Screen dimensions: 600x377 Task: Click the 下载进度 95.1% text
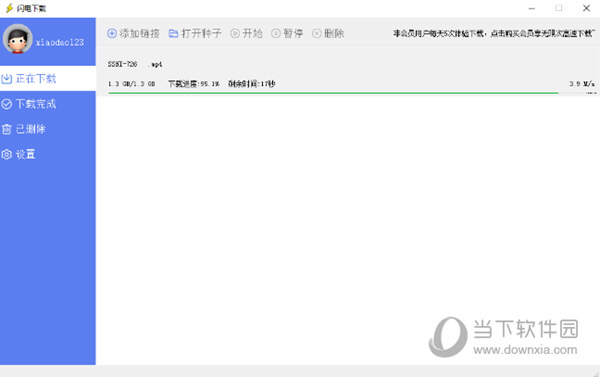tap(194, 83)
